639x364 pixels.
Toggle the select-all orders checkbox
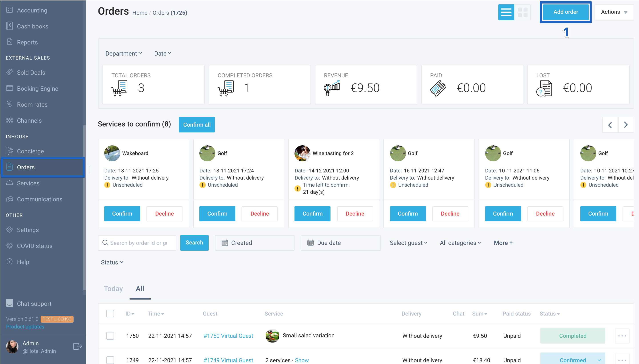(110, 314)
